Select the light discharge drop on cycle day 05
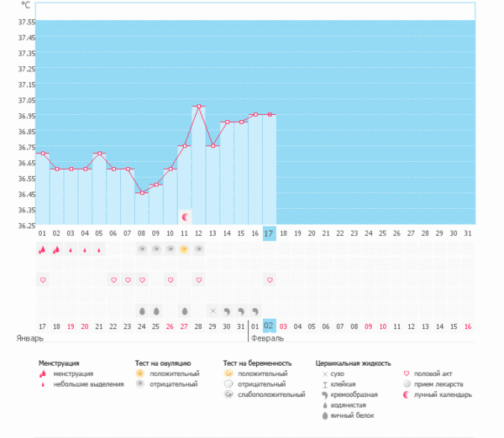 (99, 250)
